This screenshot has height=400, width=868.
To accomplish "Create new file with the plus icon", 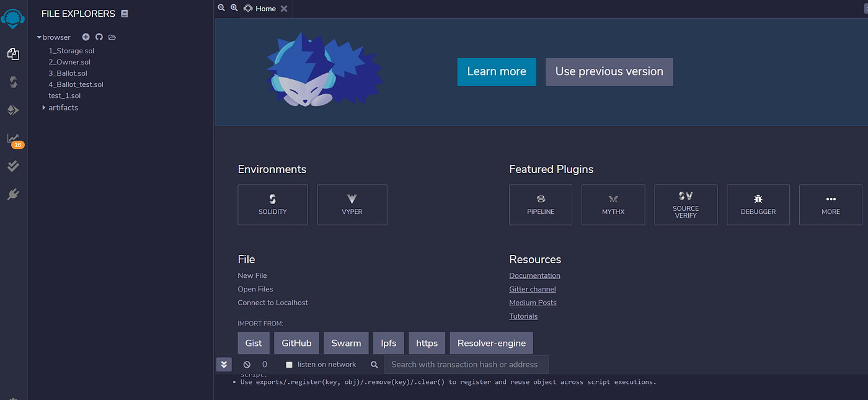I will click(86, 37).
